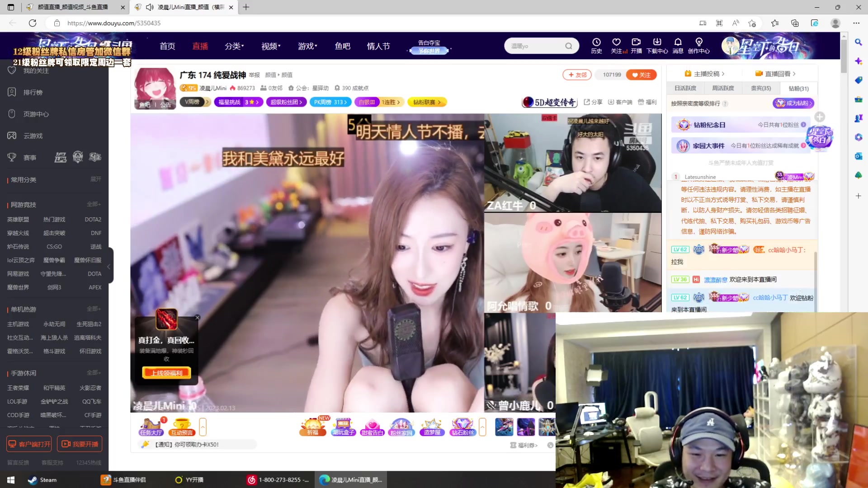This screenshot has width=868, height=488.
Task: Open the 鱼吧 menu item
Action: pyautogui.click(x=342, y=46)
